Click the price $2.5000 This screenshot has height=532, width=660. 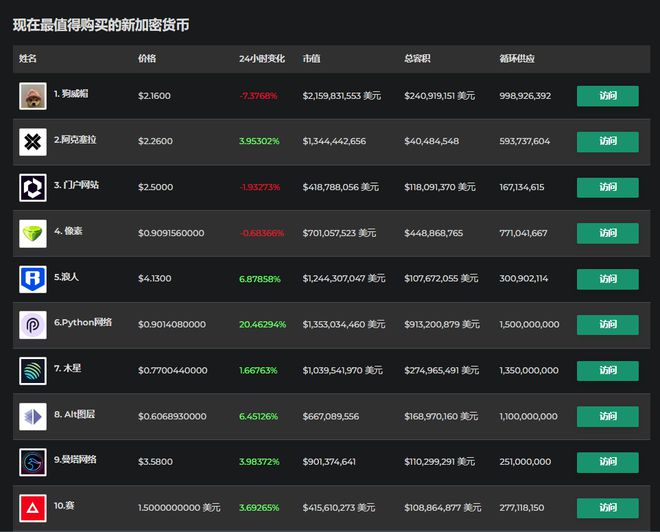tap(155, 187)
